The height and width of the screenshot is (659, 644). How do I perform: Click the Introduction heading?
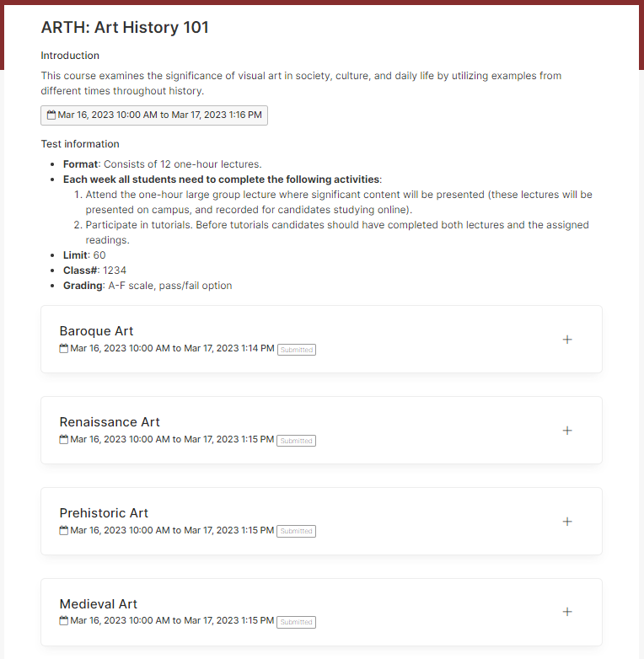[x=70, y=56]
